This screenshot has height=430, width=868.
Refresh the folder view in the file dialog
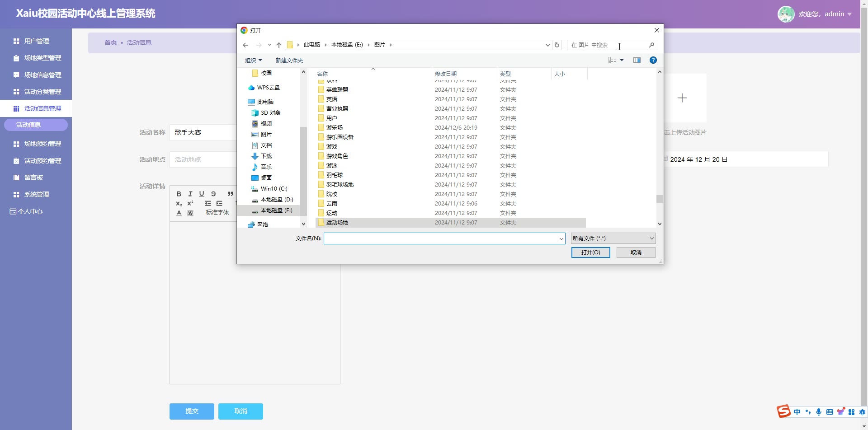[x=557, y=45]
